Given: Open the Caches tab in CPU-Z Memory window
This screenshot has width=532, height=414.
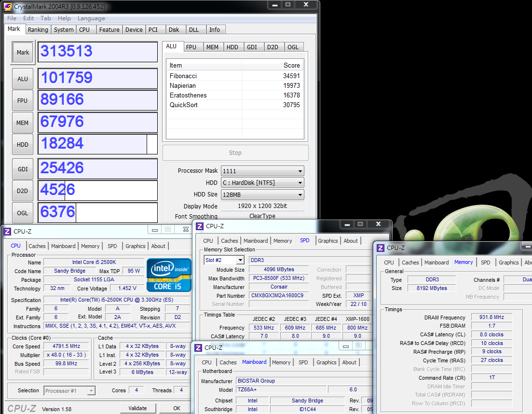Looking at the screenshot, I should point(410,262).
